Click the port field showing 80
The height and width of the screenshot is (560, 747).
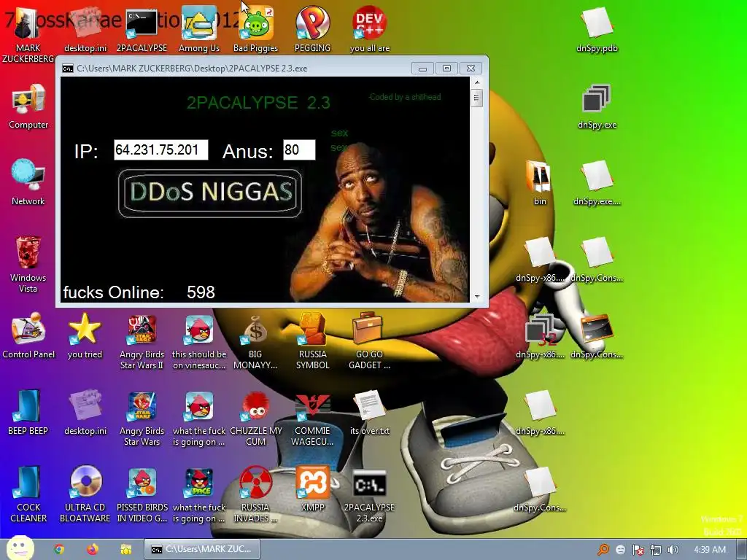[299, 149]
